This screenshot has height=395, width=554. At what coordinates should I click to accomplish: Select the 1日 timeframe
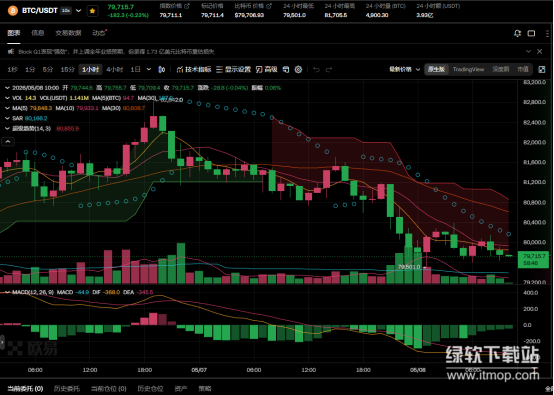pyautogui.click(x=135, y=69)
